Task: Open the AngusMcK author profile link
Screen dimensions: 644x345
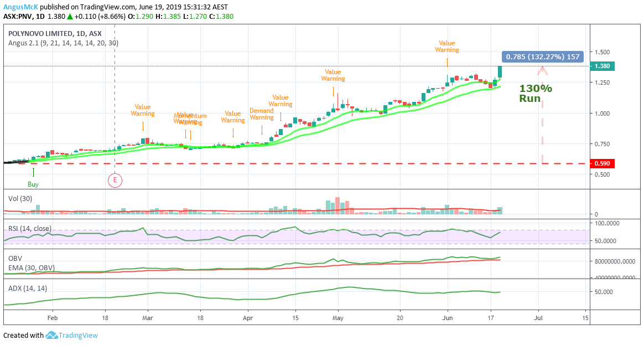Action: pos(20,7)
